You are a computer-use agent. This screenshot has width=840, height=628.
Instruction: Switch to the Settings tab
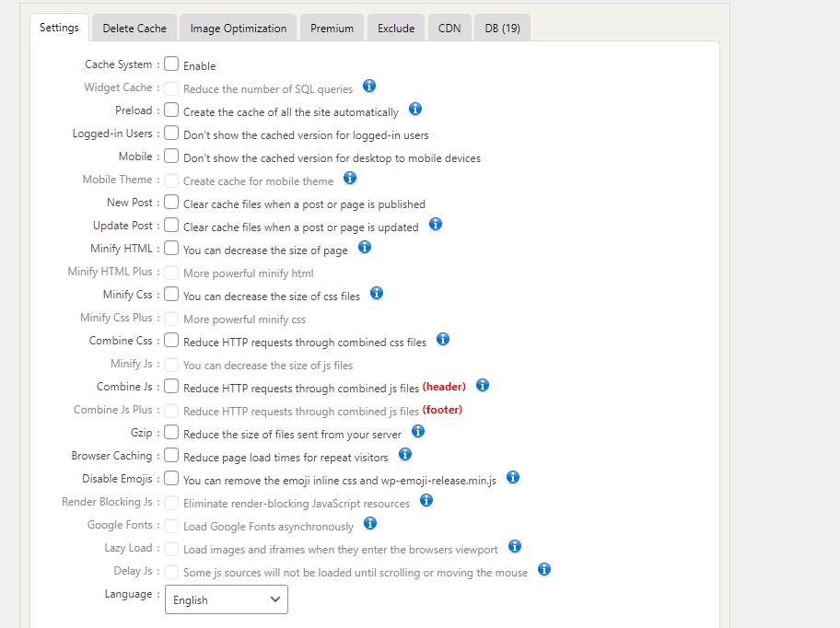coord(59,28)
